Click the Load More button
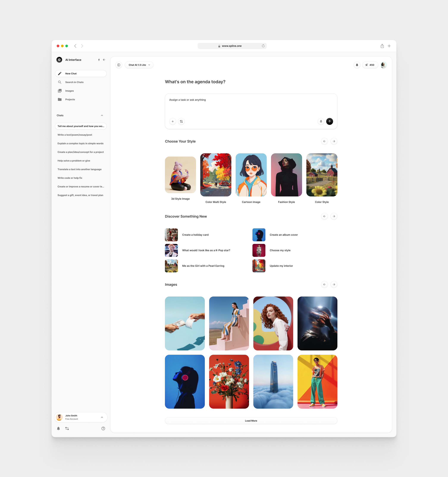Image resolution: width=448 pixels, height=477 pixels. (x=251, y=421)
